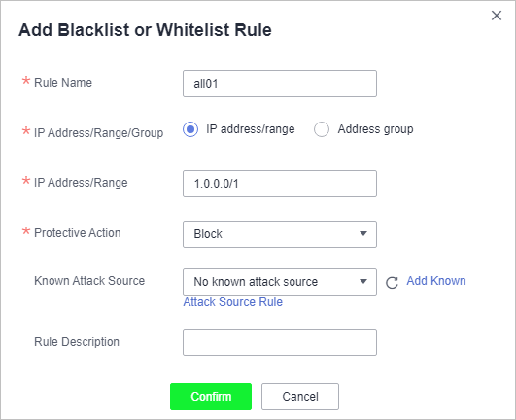This screenshot has width=516, height=420.
Task: Select the Address group radio button
Action: (x=322, y=129)
